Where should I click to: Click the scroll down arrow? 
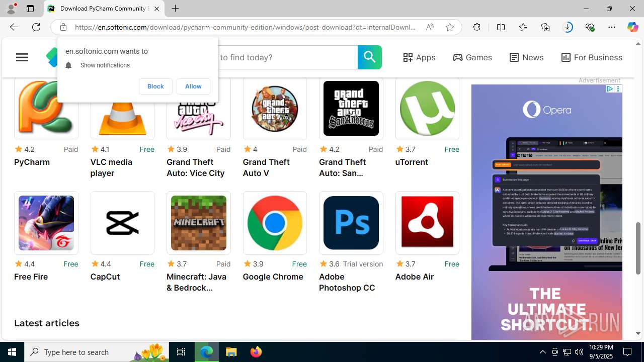click(638, 333)
